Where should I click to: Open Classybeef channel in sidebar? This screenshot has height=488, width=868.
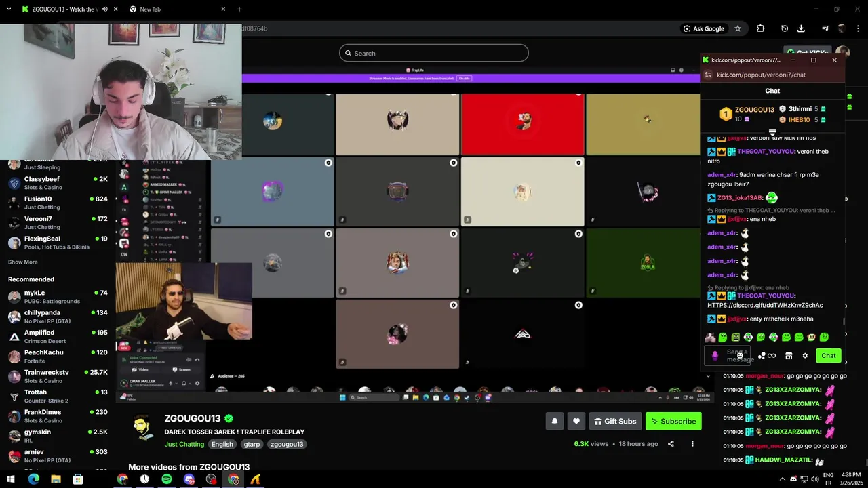pos(58,183)
